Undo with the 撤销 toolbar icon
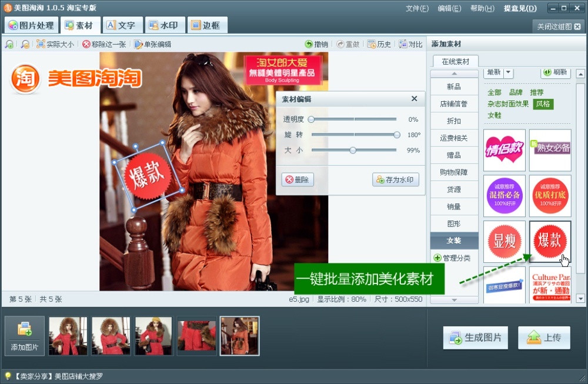 tap(316, 44)
